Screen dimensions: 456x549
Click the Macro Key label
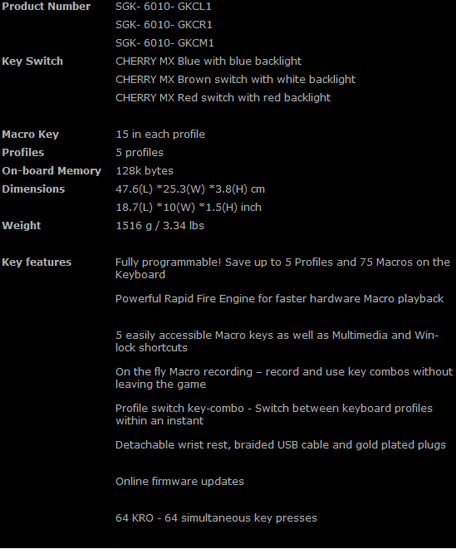(x=30, y=134)
